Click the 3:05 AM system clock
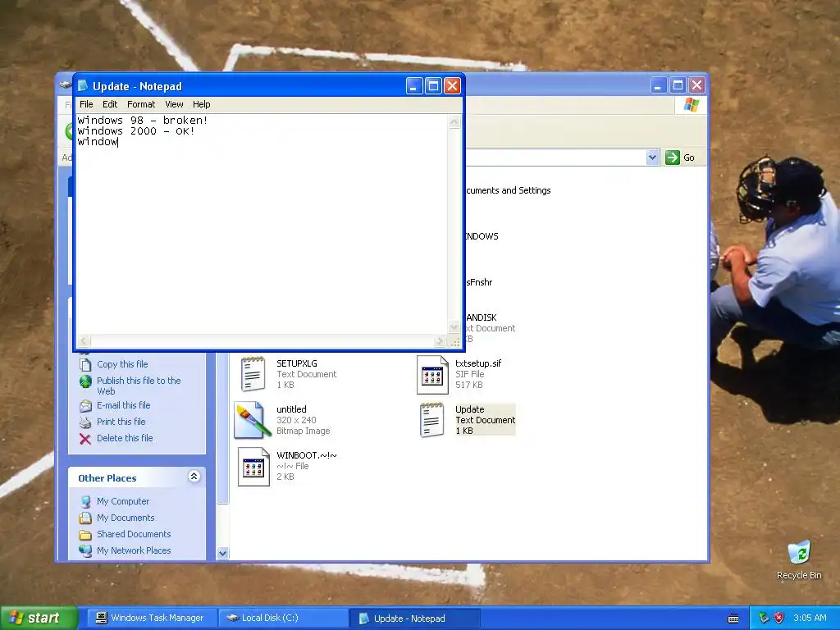This screenshot has width=840, height=630. point(810,619)
